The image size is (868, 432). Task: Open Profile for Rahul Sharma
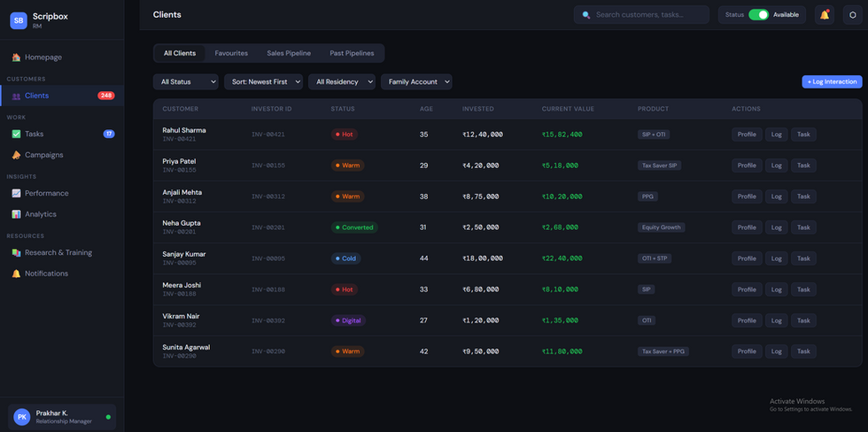click(x=747, y=135)
